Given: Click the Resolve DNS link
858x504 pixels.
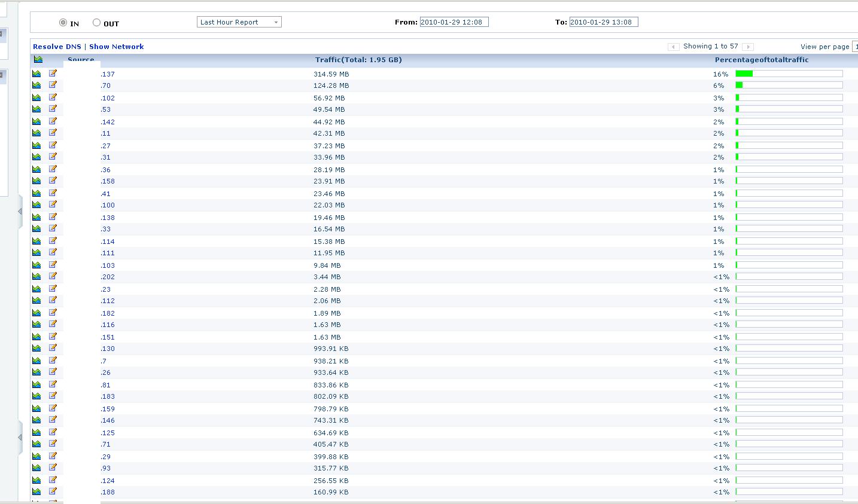Looking at the screenshot, I should tap(57, 47).
